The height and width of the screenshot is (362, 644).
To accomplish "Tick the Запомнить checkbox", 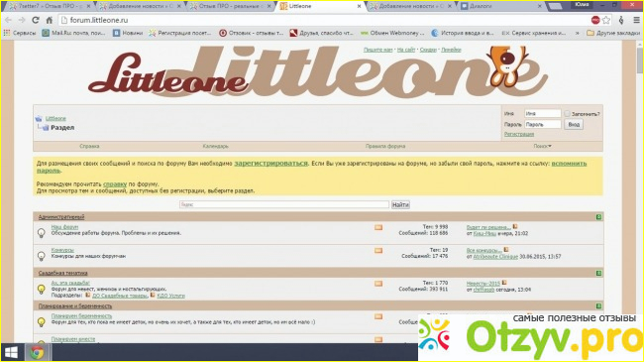I will 567,113.
